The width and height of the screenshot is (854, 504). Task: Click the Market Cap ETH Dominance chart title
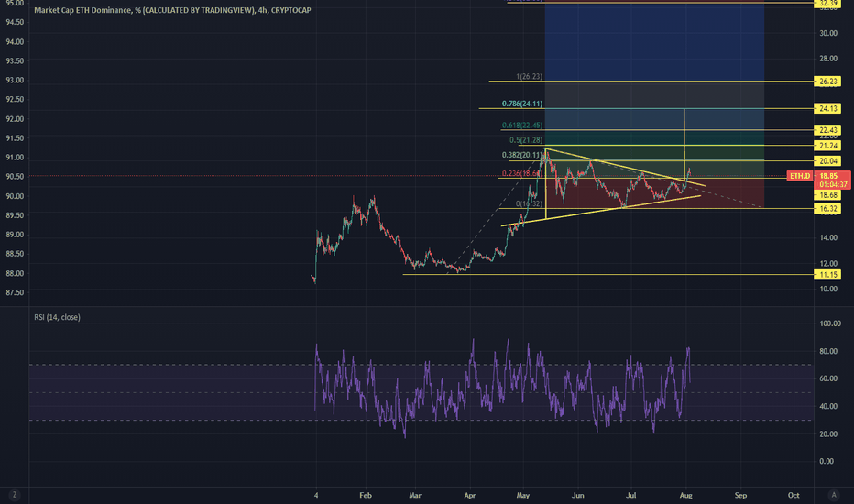[172, 10]
